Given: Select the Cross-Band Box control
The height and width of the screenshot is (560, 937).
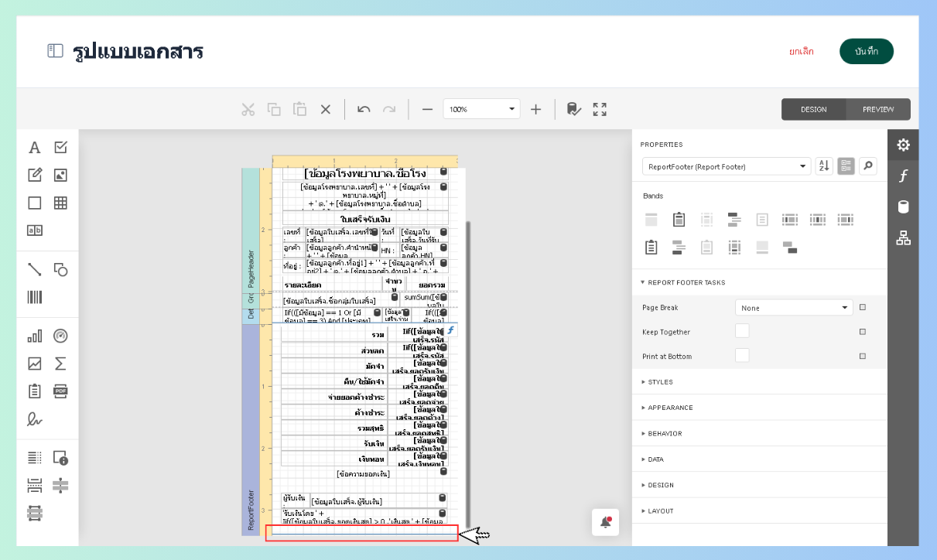Looking at the screenshot, I should (x=35, y=513).
